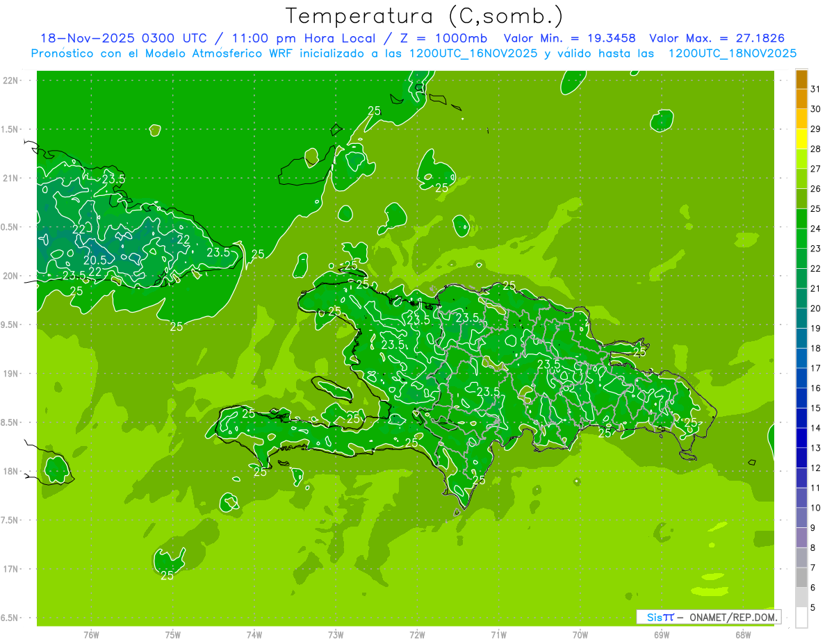This screenshot has height=644, width=834.
Task: Click the legend value label 31
Action: click(x=815, y=89)
